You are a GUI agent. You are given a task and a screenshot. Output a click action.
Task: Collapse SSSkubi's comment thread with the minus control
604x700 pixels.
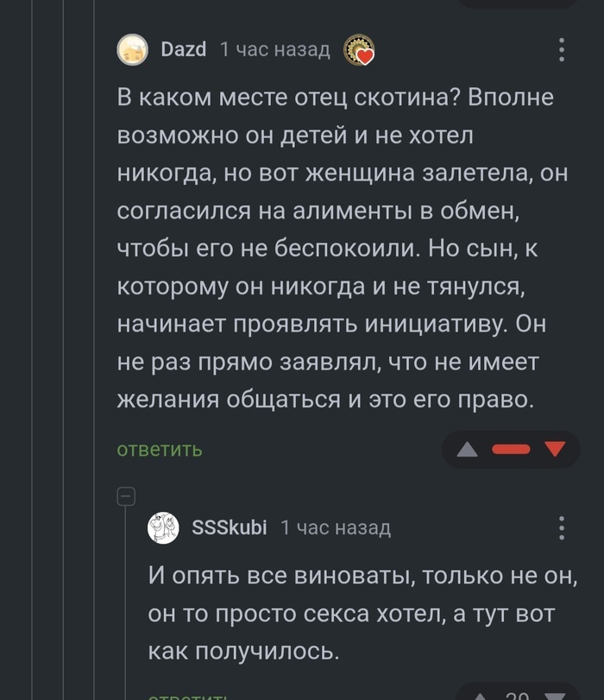click(128, 497)
